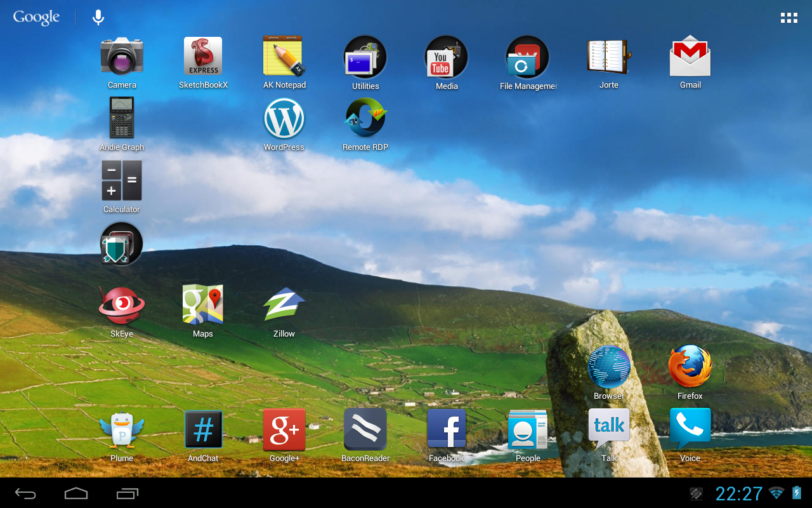
Task: Open the unlabeled shield folder icon
Action: (x=122, y=243)
